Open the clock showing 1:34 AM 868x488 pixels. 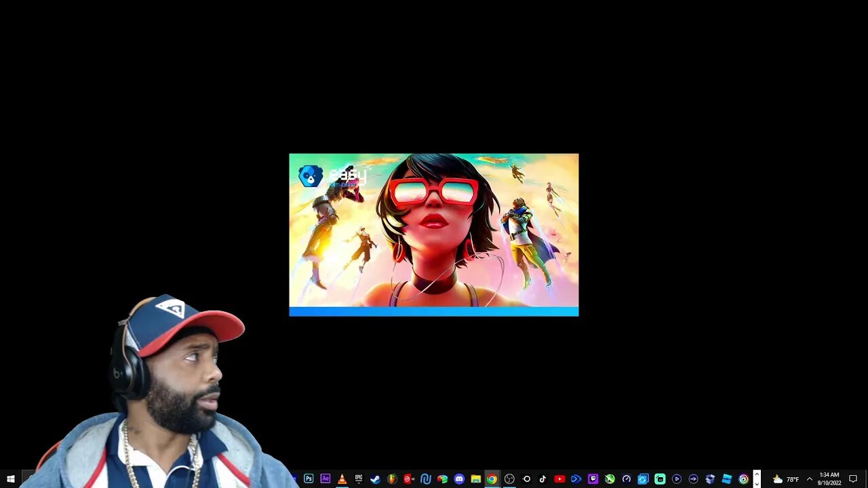pyautogui.click(x=829, y=479)
